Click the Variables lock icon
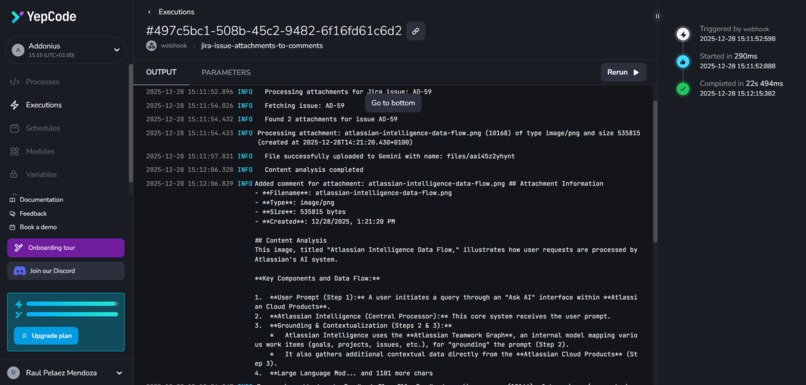 [x=14, y=174]
